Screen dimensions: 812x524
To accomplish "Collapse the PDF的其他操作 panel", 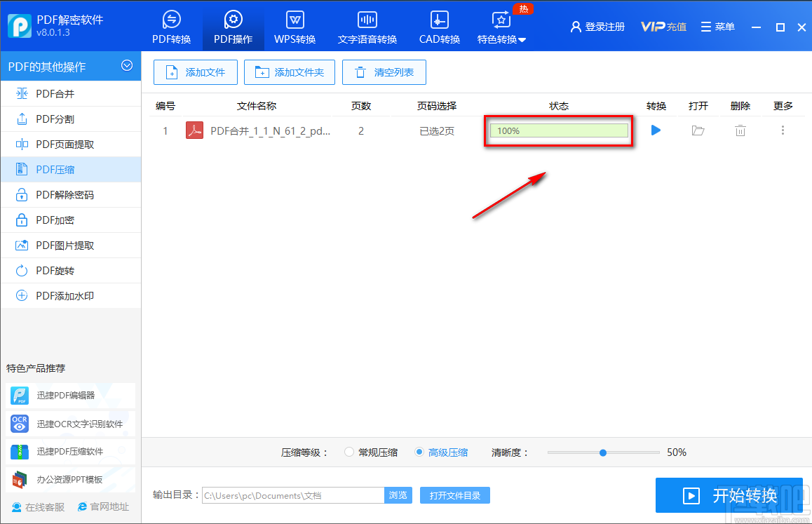I will click(x=127, y=66).
